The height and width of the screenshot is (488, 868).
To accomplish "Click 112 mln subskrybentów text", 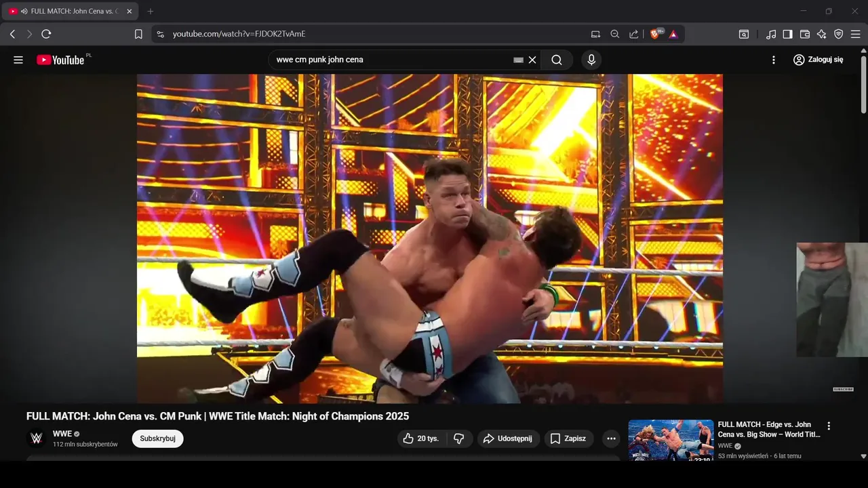I will coord(85,445).
